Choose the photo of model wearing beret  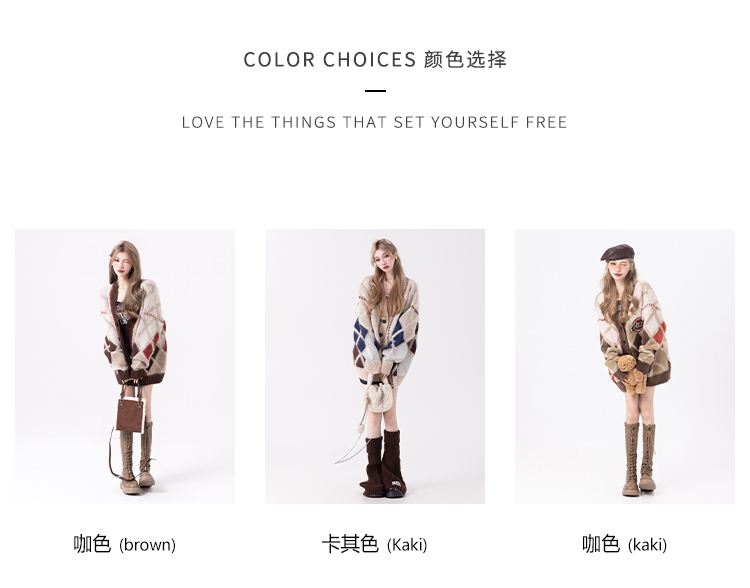tap(625, 366)
